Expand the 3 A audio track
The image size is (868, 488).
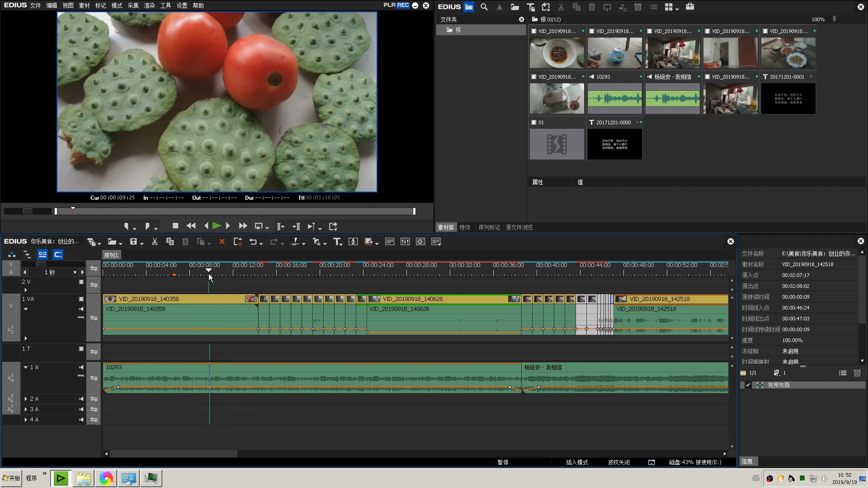(x=26, y=409)
